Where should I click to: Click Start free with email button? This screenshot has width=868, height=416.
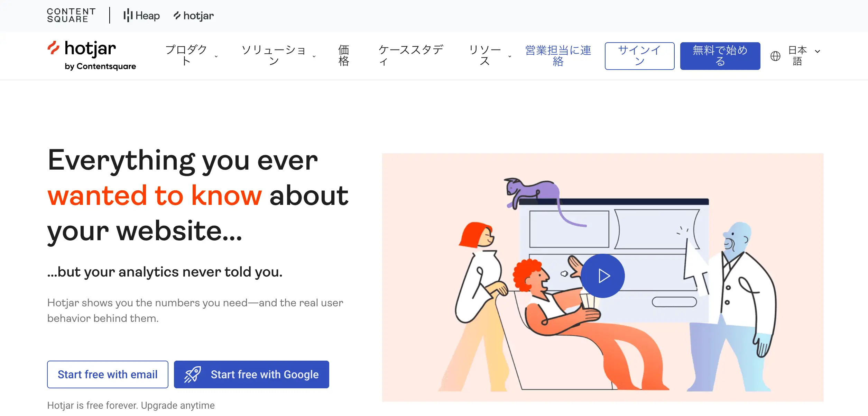click(x=108, y=374)
